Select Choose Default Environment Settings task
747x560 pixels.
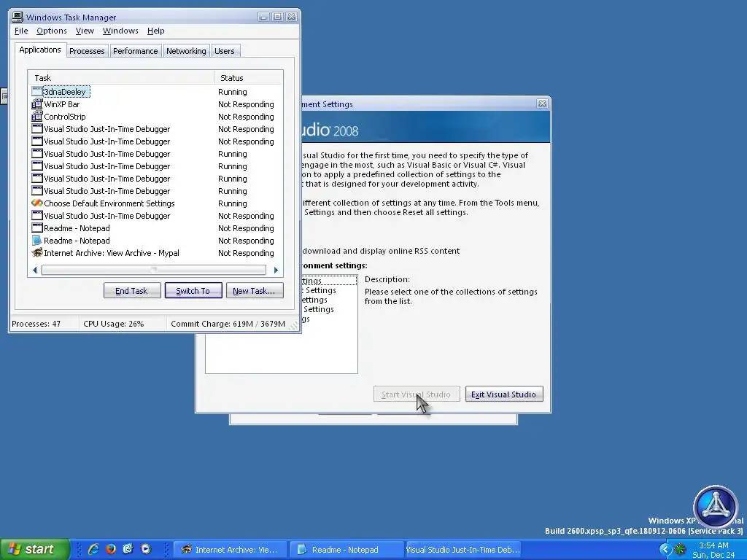[x=155, y=203]
